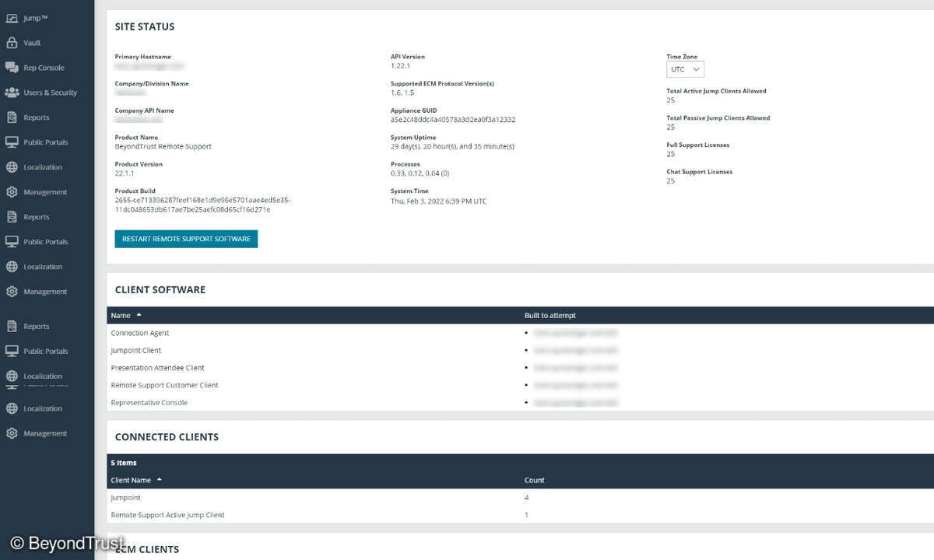Viewport: 934px width, 560px height.
Task: Click the Rep Console chat icon
Action: (12, 68)
